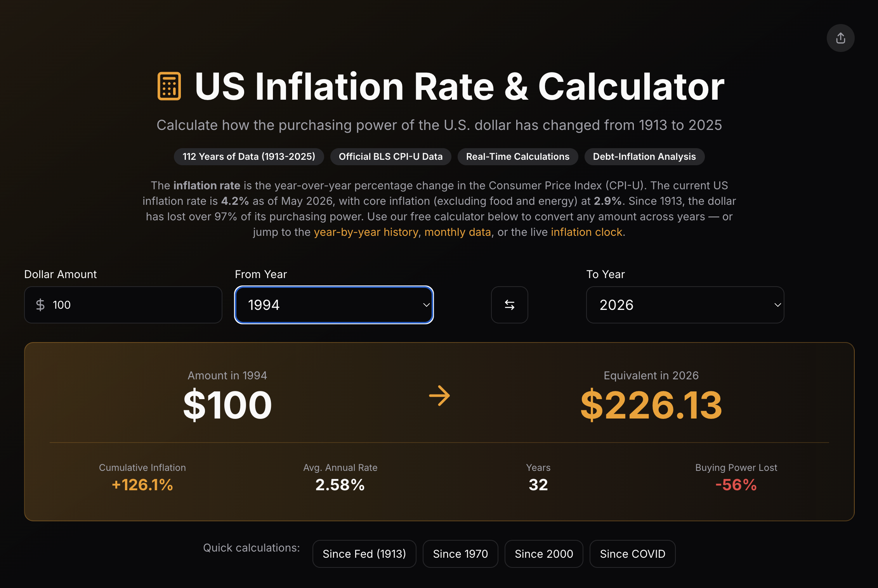Open the From Year dropdown
This screenshot has width=878, height=588.
click(x=334, y=305)
